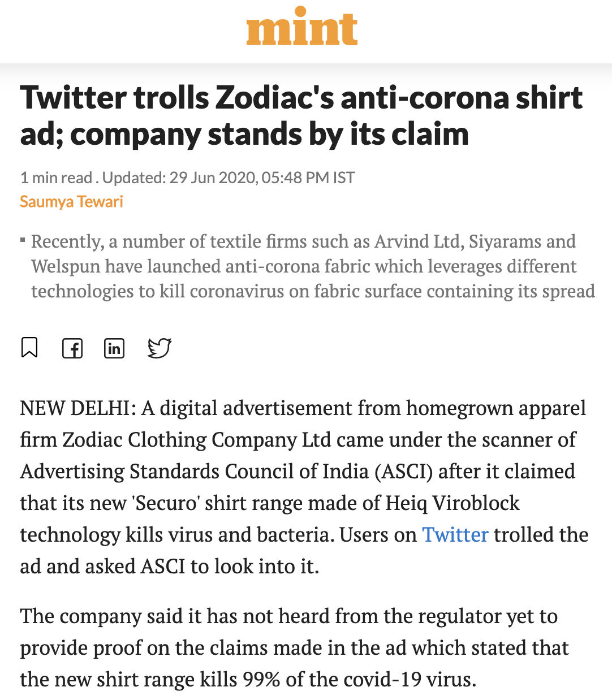Open author Saumya Tewari's page
612x700 pixels.
pyautogui.click(x=71, y=202)
